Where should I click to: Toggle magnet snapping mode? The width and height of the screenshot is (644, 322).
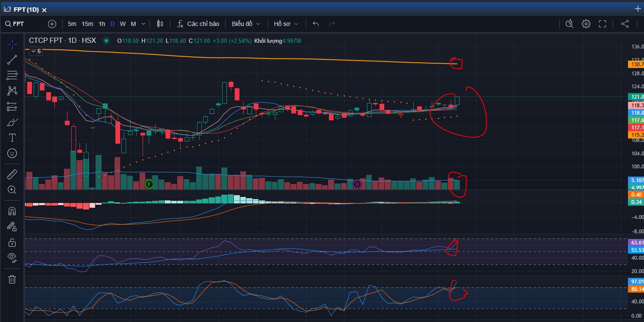pyautogui.click(x=12, y=211)
